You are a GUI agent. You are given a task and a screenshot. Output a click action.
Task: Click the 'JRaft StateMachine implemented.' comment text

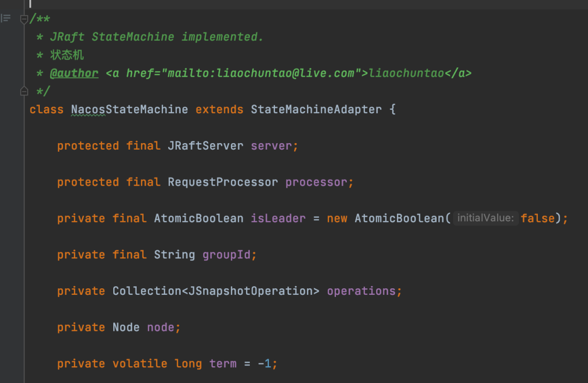[156, 37]
